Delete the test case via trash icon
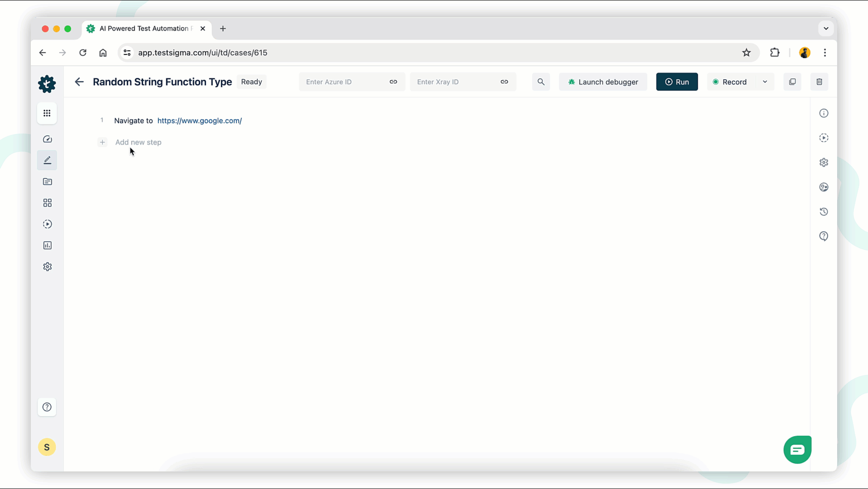 820,81
